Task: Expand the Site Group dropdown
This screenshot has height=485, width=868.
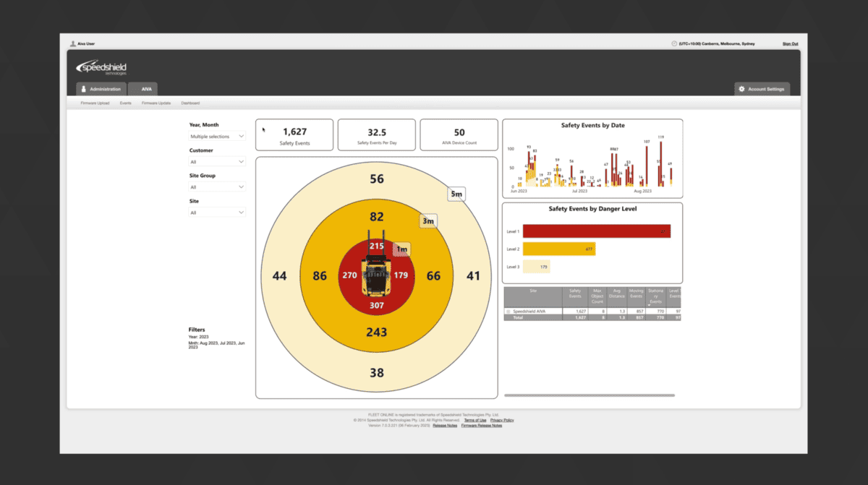Action: click(x=217, y=187)
